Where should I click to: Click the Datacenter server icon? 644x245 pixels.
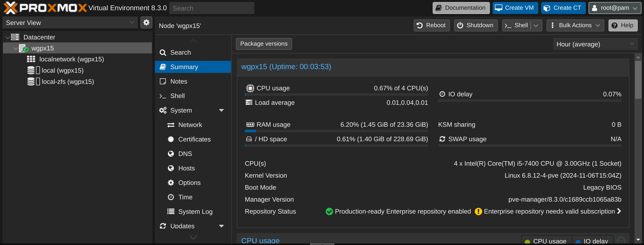tap(15, 37)
